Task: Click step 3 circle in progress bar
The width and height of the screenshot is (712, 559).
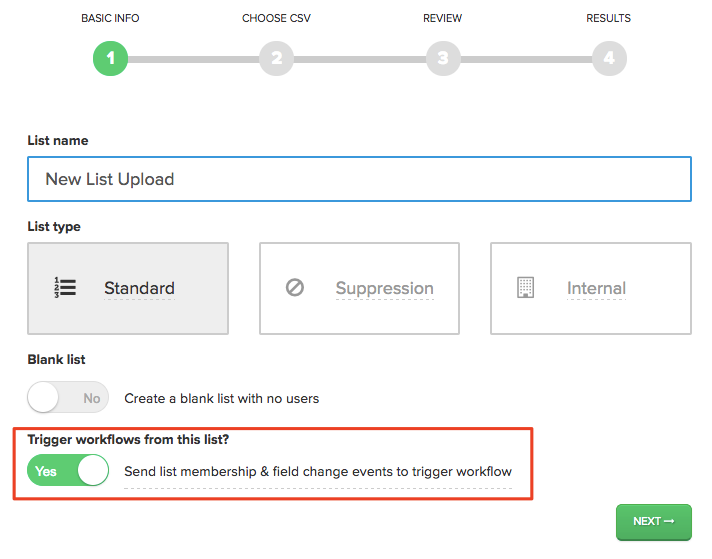Action: [x=443, y=59]
